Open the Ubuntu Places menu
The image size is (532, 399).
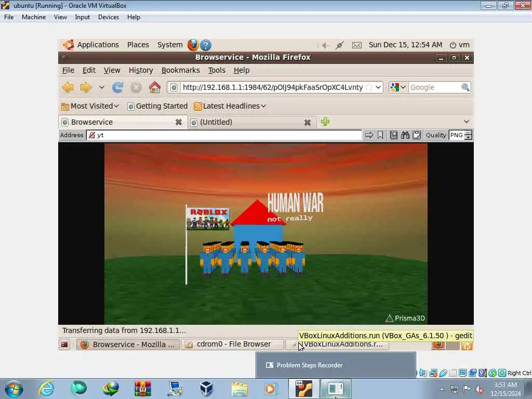coord(138,45)
